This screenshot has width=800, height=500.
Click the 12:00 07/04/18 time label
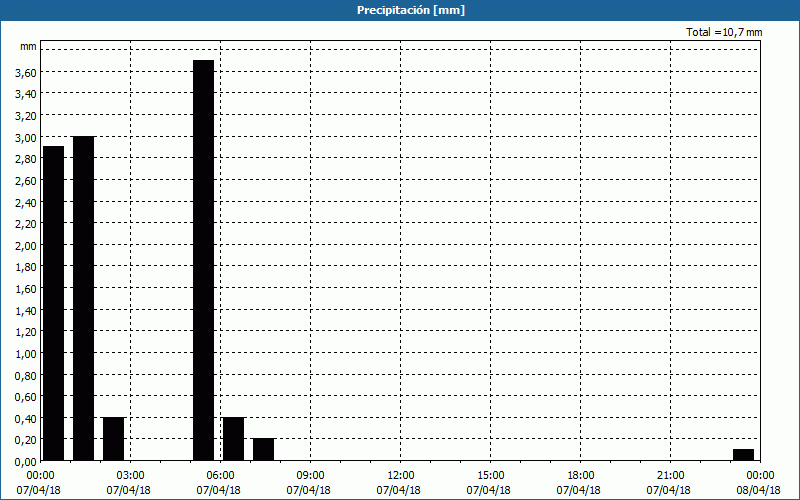coord(399,483)
